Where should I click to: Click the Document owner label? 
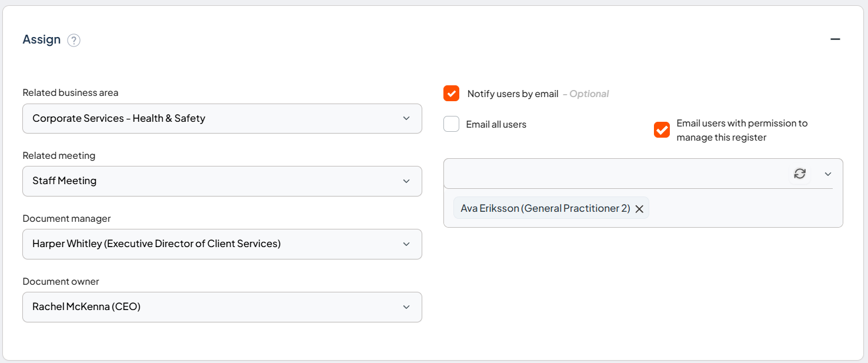61,281
